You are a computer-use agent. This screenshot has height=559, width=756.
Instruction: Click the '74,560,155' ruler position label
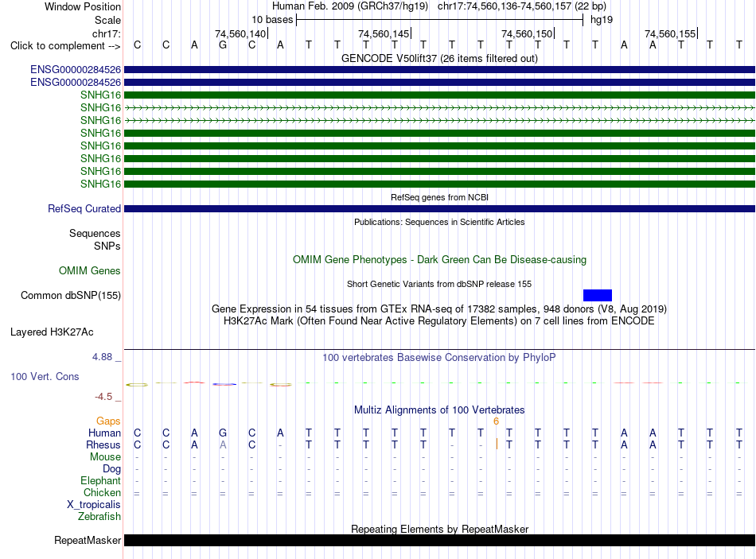670,33
